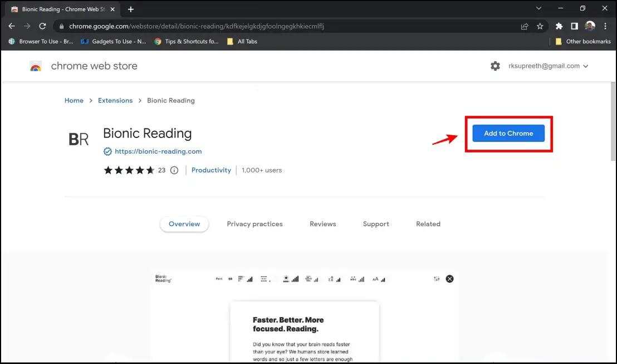617x364 pixels.
Task: Click the rating count "23"
Action: click(161, 170)
